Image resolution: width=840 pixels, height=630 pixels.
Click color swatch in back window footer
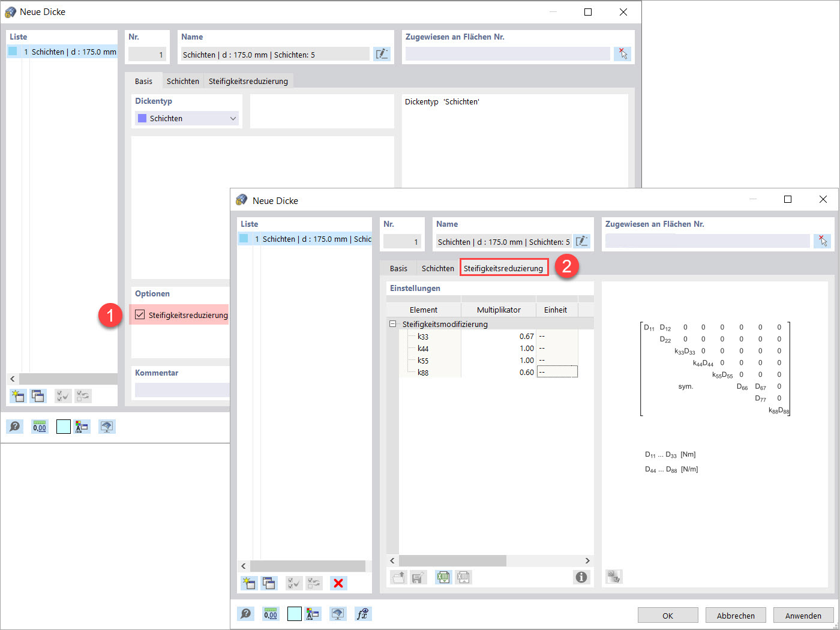pyautogui.click(x=63, y=427)
